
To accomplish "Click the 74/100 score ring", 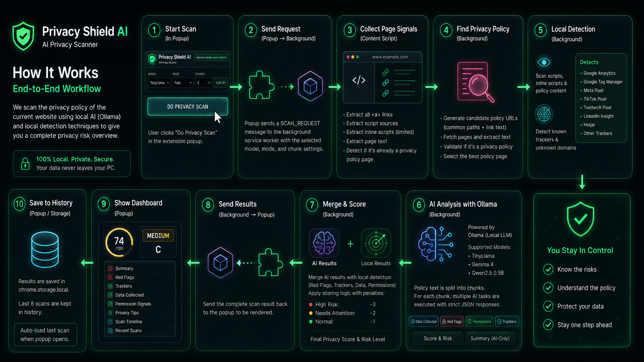I will click(119, 242).
